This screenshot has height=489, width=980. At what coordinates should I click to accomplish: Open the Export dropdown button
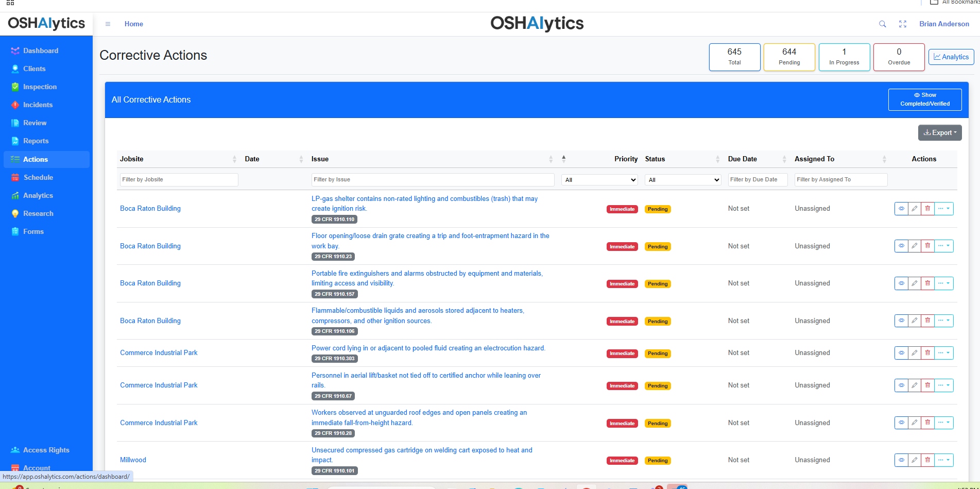coord(940,132)
